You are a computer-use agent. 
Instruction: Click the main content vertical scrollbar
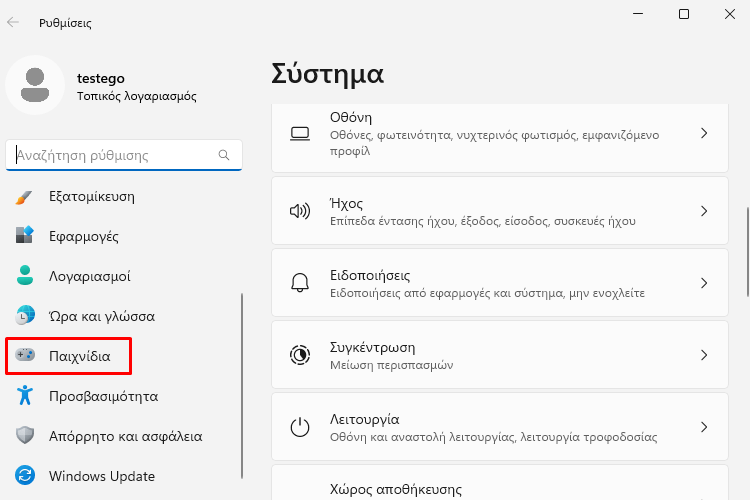point(748,252)
